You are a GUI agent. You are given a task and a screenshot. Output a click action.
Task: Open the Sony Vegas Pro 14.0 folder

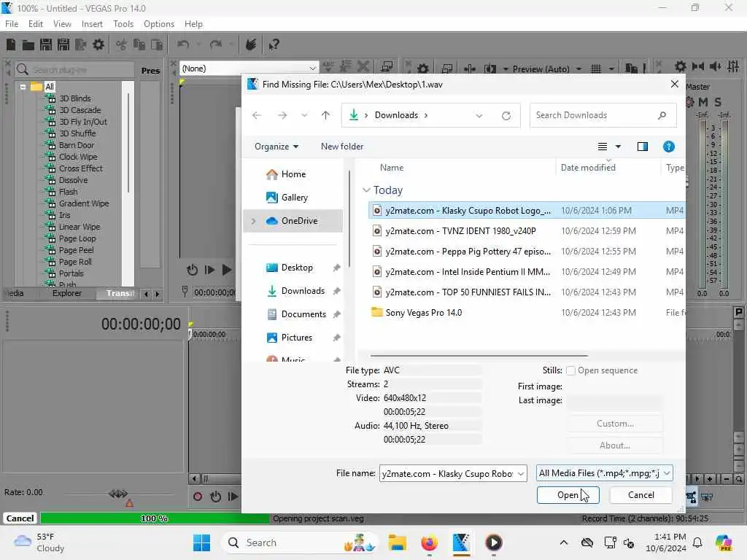pos(424,313)
